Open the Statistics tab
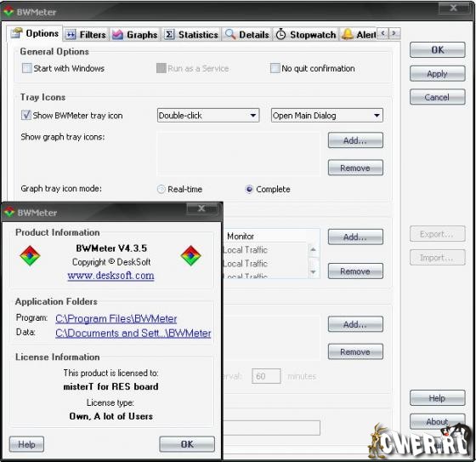 pos(191,35)
